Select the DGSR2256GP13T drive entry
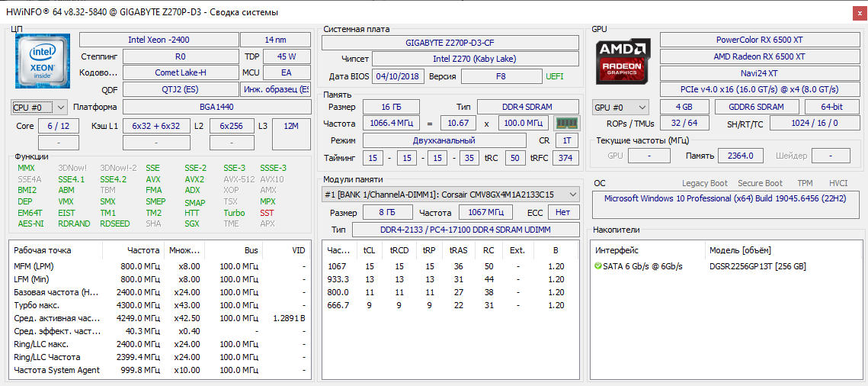Image resolution: width=868 pixels, height=386 pixels. 757,266
